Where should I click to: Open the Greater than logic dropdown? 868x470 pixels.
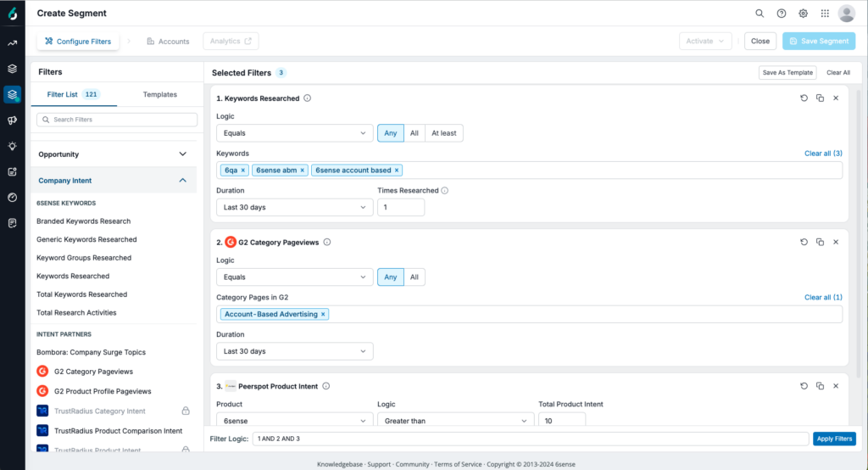click(455, 421)
